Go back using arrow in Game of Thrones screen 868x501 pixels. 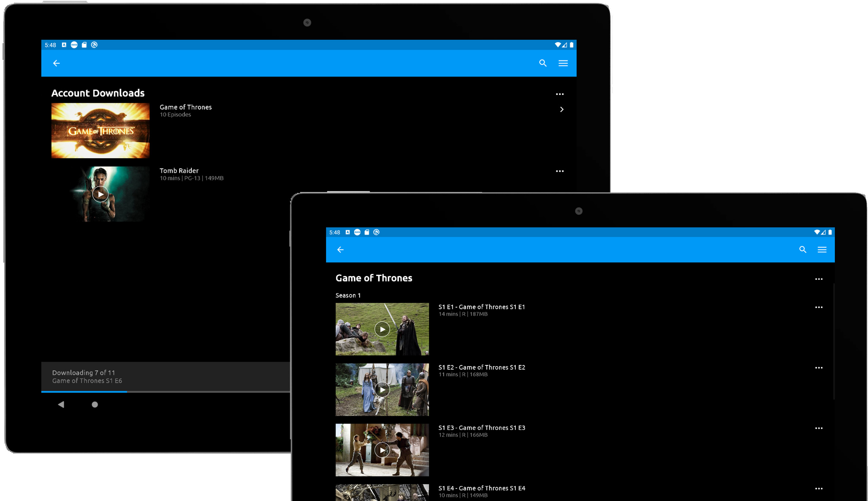341,250
